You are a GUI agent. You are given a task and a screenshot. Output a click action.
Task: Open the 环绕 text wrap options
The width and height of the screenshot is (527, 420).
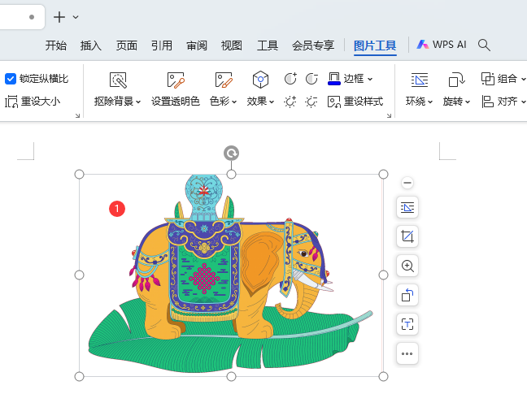pyautogui.click(x=419, y=102)
